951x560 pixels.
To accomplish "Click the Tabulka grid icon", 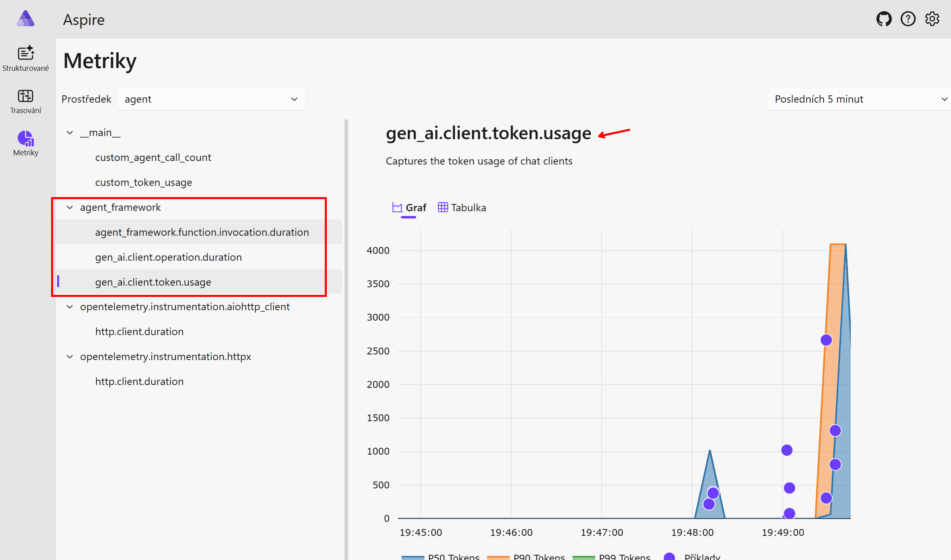I will point(443,207).
